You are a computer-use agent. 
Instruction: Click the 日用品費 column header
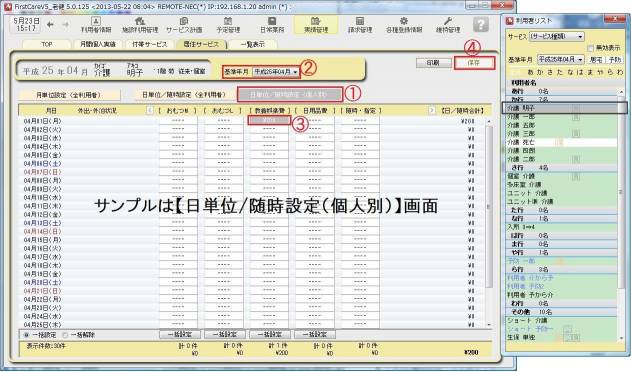click(x=315, y=110)
